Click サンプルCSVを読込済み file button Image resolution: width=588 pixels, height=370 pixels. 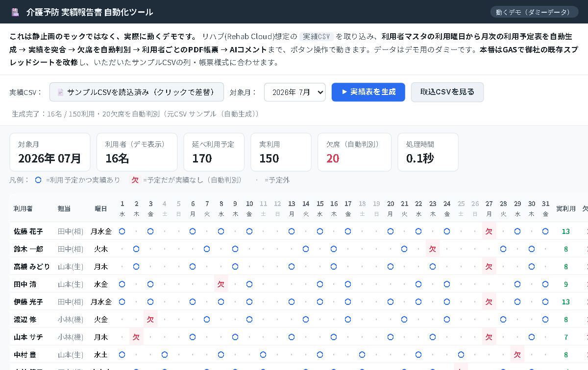[x=137, y=92]
